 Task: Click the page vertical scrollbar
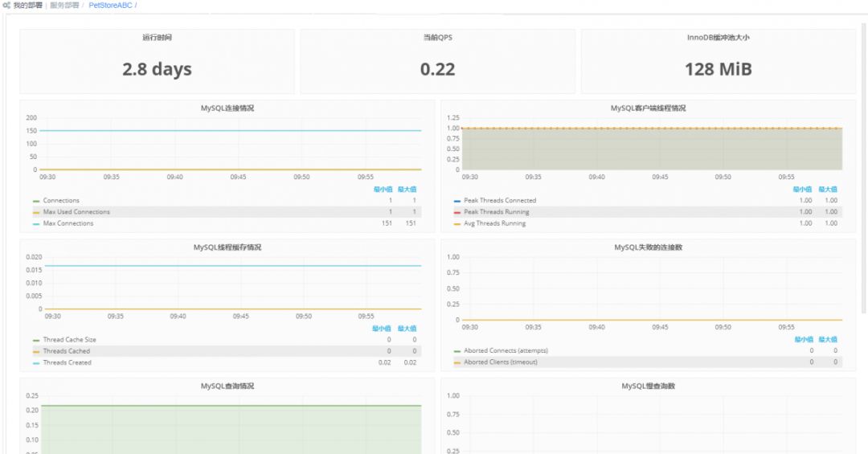click(x=863, y=166)
